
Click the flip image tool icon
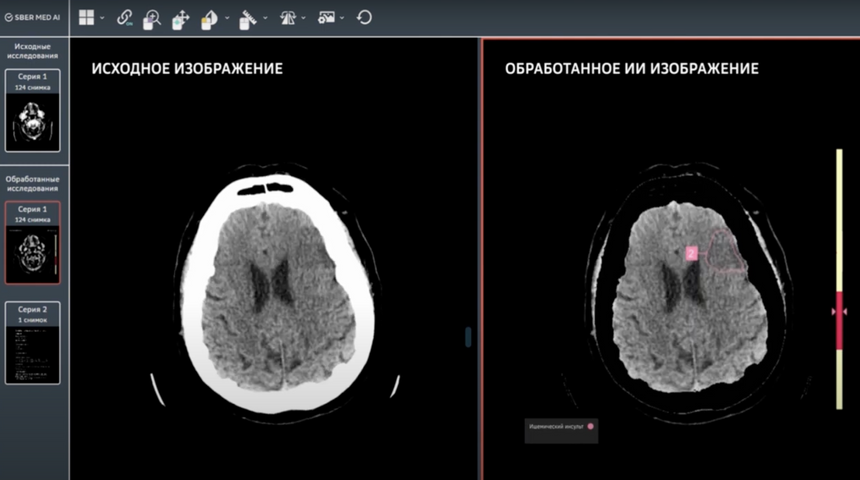(288, 18)
